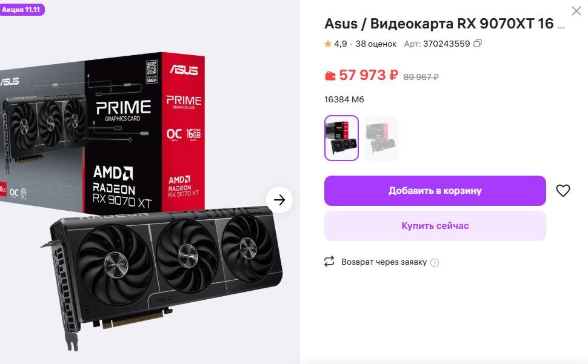Screen dimensions: 588x364
Task: Click Добавить в корзину button
Action: point(435,191)
